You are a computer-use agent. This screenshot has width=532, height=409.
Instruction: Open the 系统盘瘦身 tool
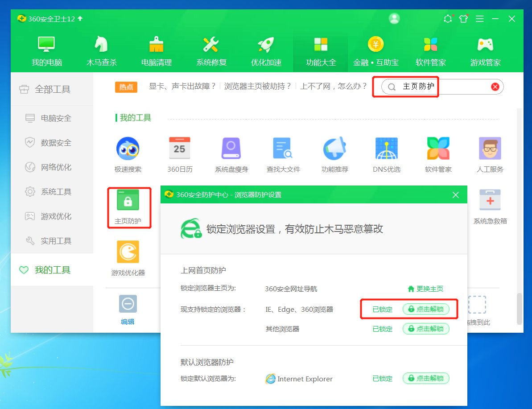(x=231, y=155)
